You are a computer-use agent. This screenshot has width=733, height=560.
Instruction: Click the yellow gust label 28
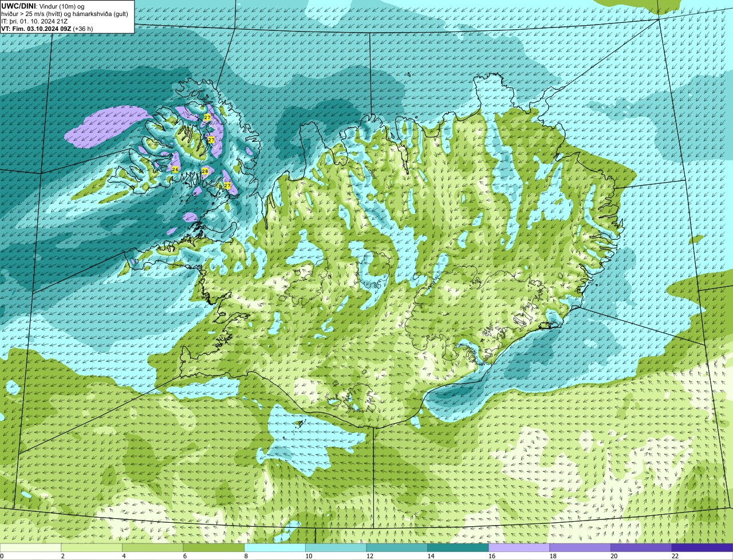coord(205,171)
